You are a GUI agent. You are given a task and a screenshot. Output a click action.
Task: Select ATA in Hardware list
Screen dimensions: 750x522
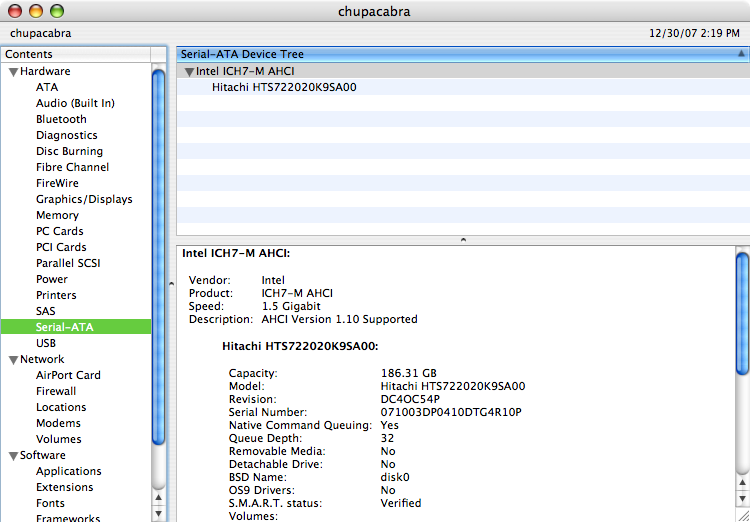pyautogui.click(x=47, y=87)
